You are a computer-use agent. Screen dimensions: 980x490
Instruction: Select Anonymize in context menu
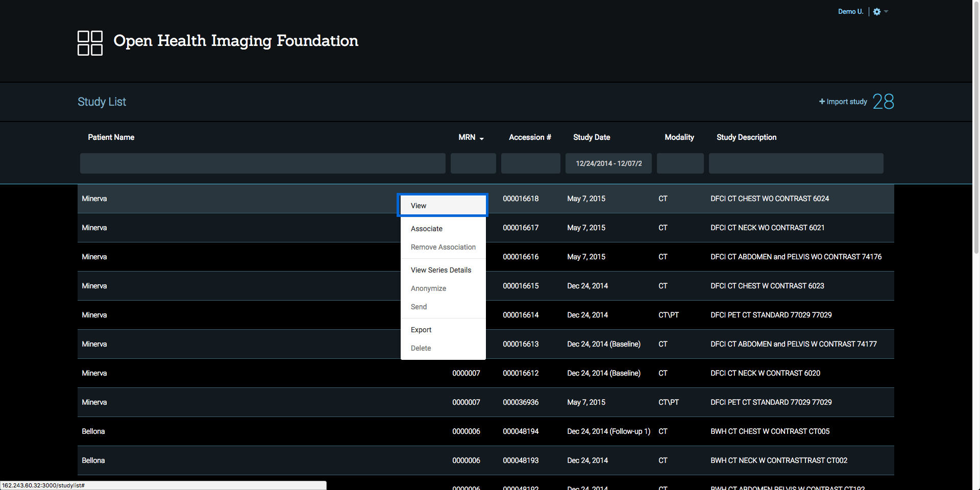pyautogui.click(x=428, y=288)
